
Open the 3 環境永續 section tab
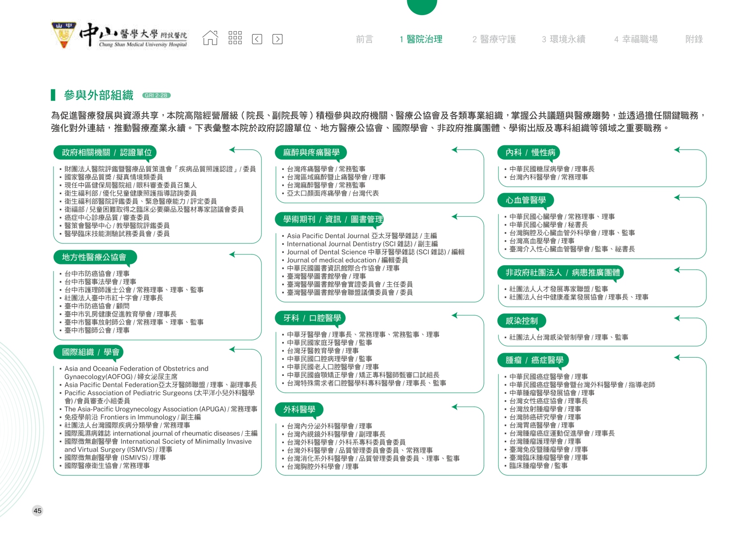click(563, 39)
